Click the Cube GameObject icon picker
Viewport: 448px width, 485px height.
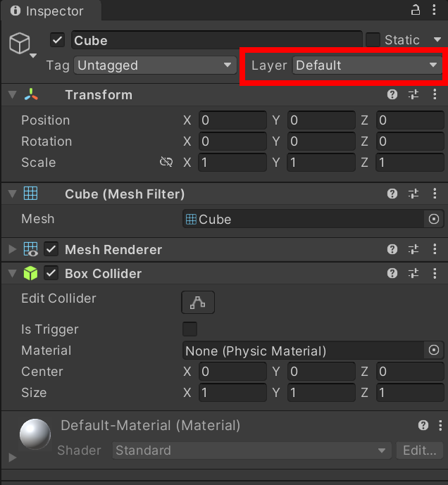pos(23,45)
